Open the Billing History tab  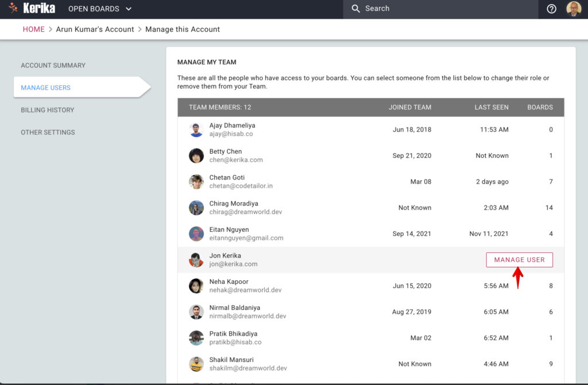click(x=48, y=110)
